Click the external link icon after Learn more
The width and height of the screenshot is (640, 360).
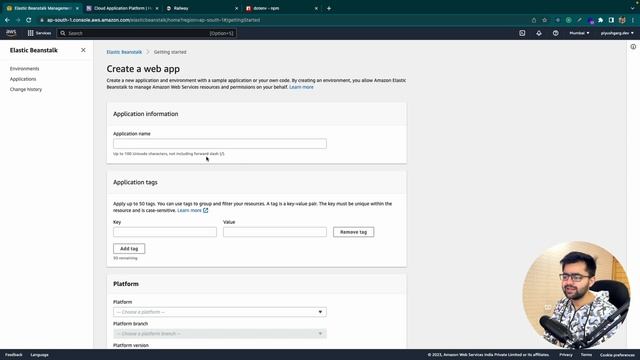pyautogui.click(x=206, y=210)
